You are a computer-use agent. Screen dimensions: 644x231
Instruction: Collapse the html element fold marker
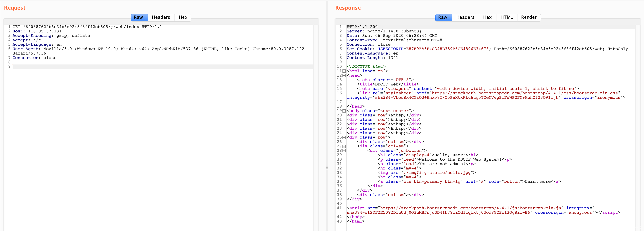[344, 71]
